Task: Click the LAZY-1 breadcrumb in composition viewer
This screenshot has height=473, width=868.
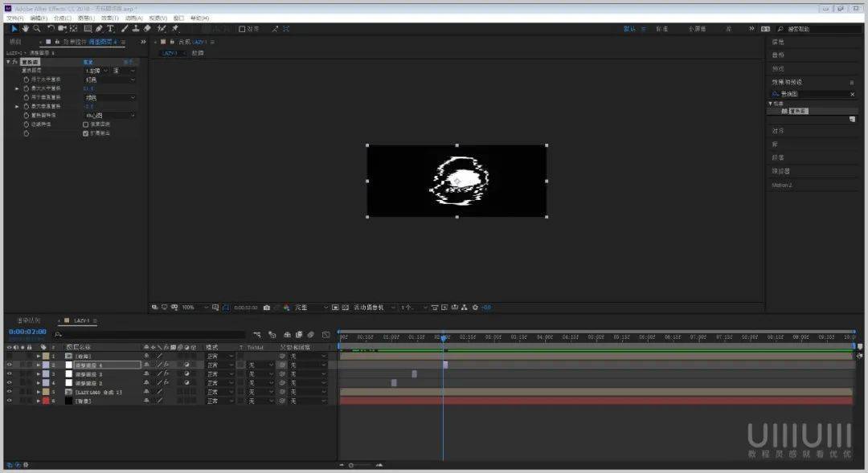Action: pyautogui.click(x=170, y=53)
